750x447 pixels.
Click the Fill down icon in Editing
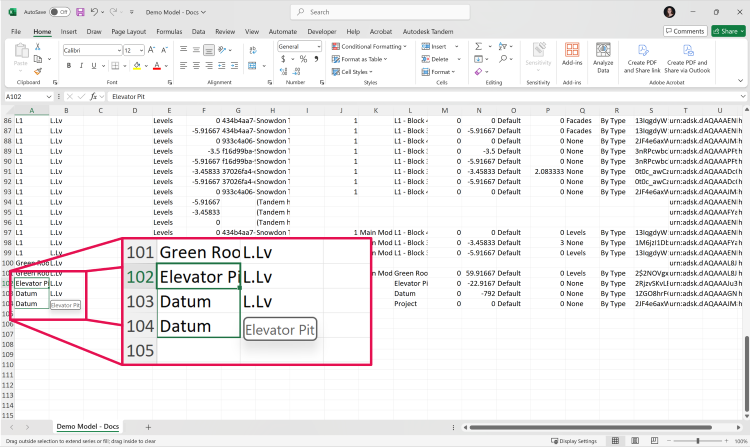pos(478,59)
